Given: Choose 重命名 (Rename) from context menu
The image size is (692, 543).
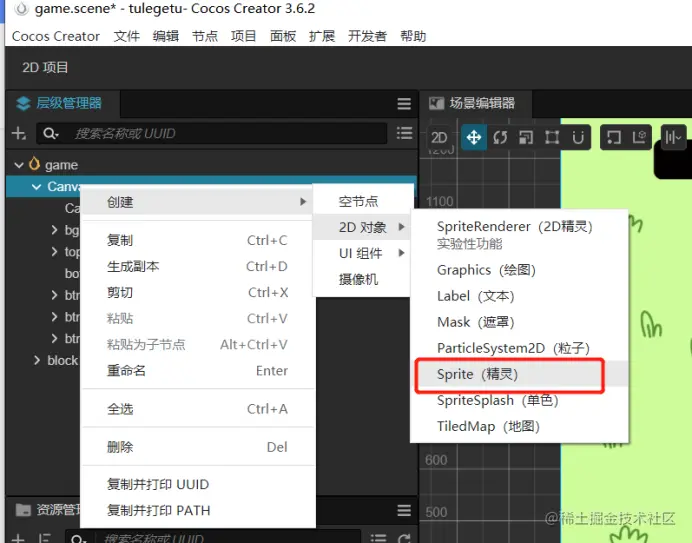Looking at the screenshot, I should [198, 371].
